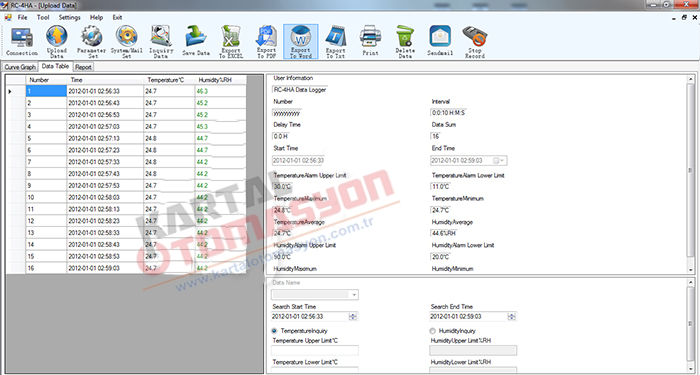
Task: Click the Stop Record icon
Action: 475,42
